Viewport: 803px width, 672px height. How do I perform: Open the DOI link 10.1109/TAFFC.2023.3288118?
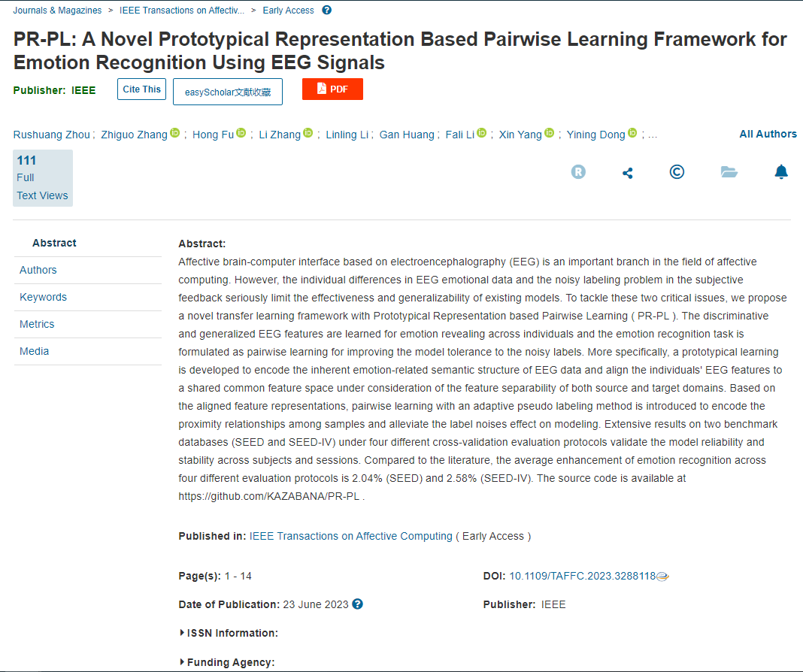pyautogui.click(x=582, y=576)
